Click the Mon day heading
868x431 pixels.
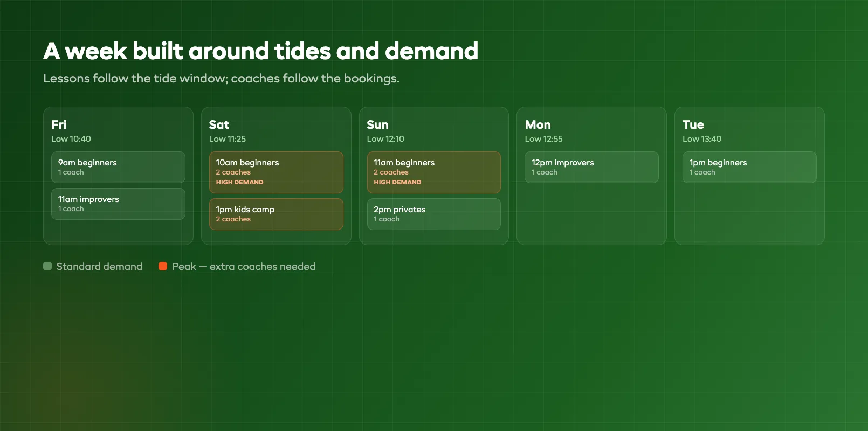(x=538, y=124)
